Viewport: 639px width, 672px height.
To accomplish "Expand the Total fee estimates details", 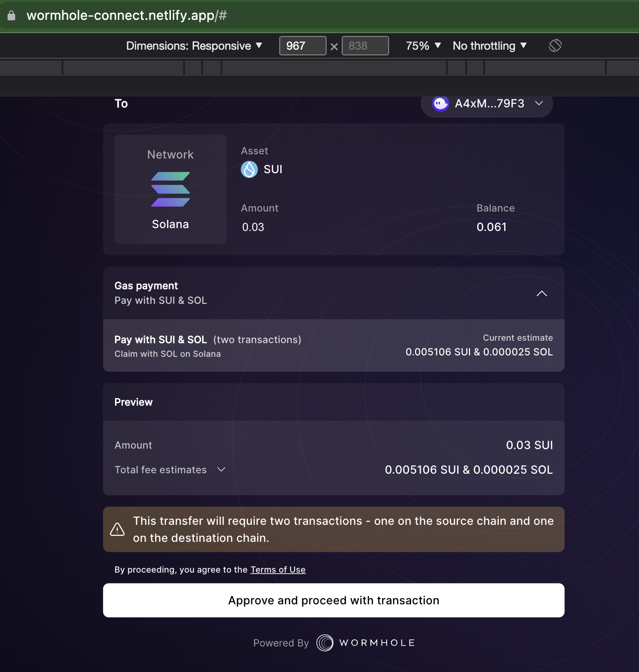I will tap(221, 469).
